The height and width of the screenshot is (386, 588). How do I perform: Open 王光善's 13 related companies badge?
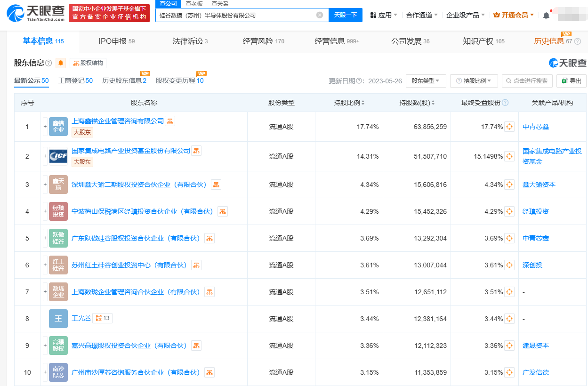coord(102,319)
